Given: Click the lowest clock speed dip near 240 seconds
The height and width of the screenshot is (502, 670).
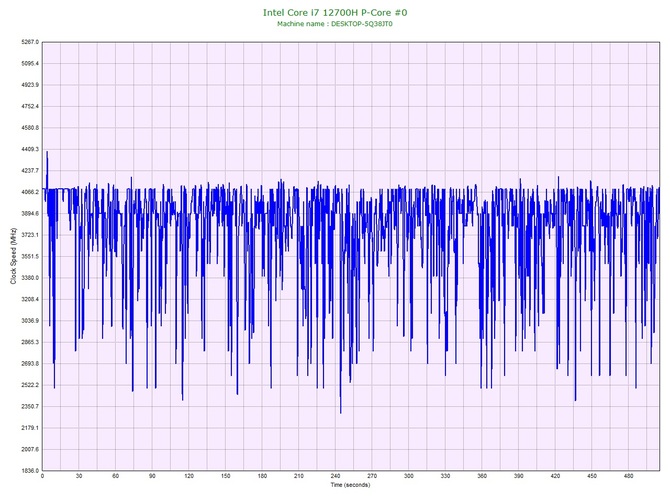Looking at the screenshot, I should (x=340, y=411).
